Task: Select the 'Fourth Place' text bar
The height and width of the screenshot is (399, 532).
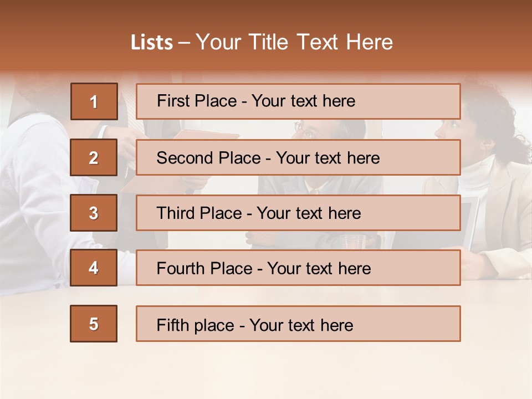Action: click(x=298, y=268)
